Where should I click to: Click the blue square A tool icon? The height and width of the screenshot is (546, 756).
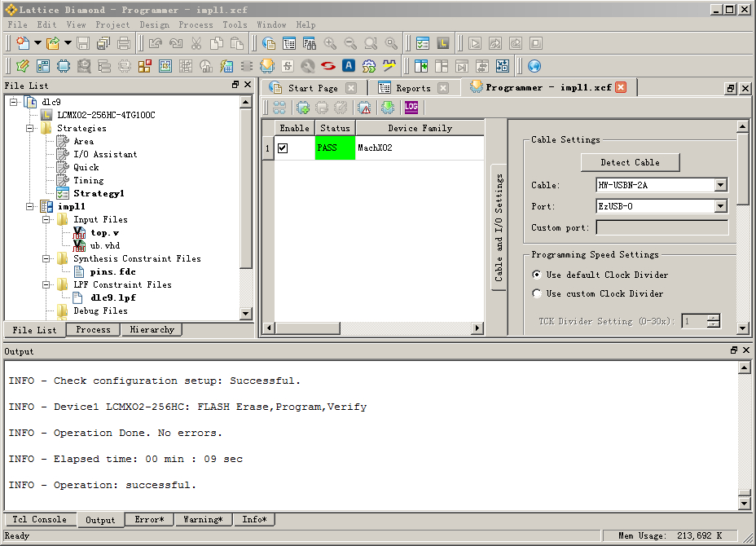coord(348,65)
